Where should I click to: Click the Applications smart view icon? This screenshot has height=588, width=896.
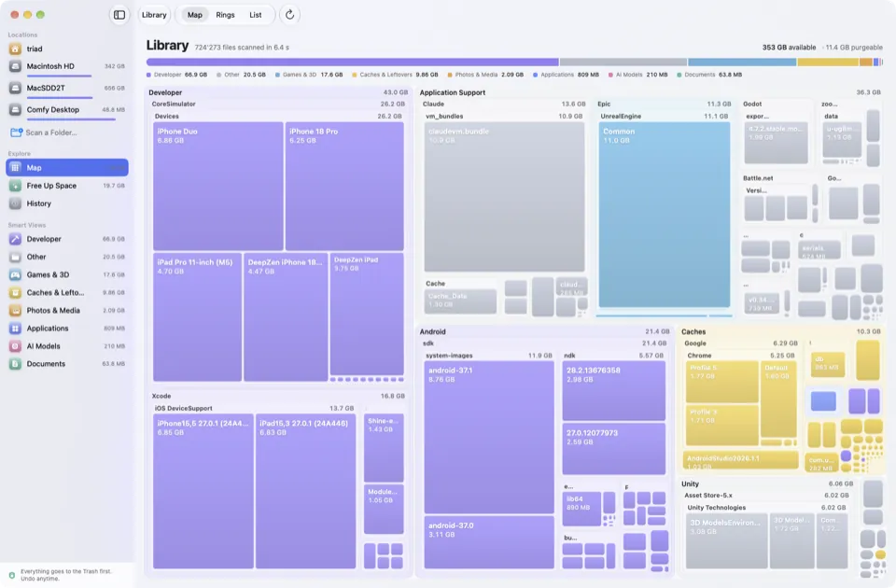(16, 329)
